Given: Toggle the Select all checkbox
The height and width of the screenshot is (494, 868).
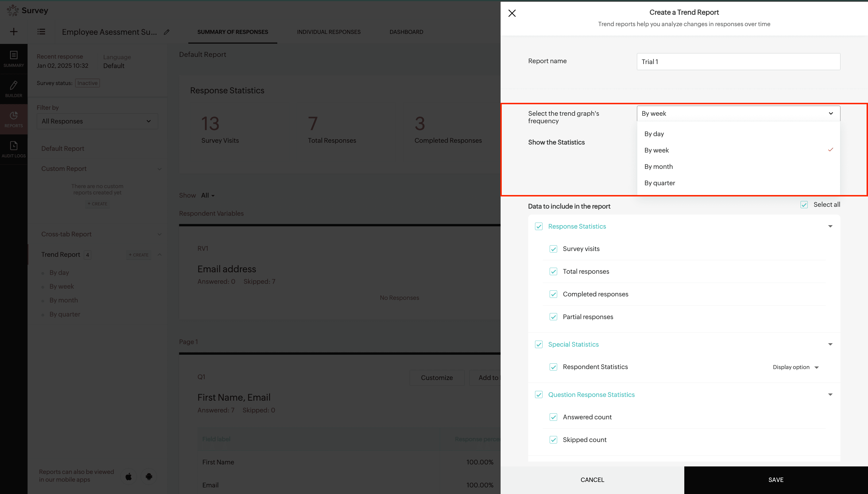Looking at the screenshot, I should pyautogui.click(x=804, y=204).
